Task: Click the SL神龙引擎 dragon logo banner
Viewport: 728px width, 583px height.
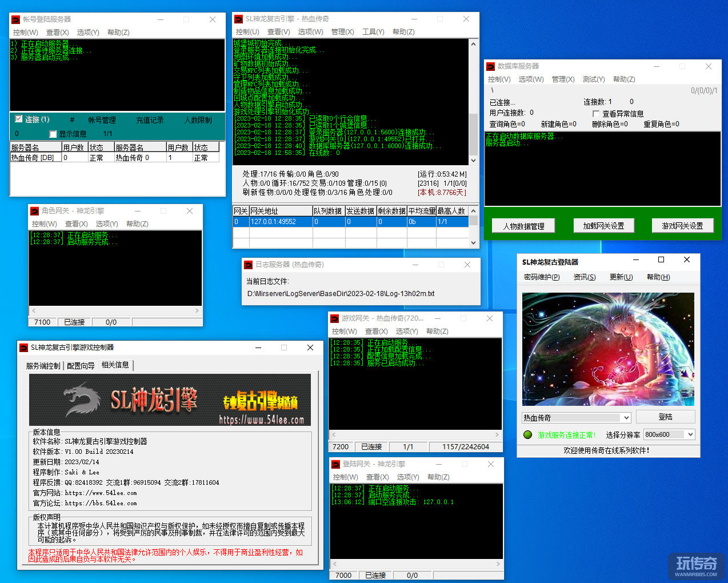Action: (x=170, y=400)
